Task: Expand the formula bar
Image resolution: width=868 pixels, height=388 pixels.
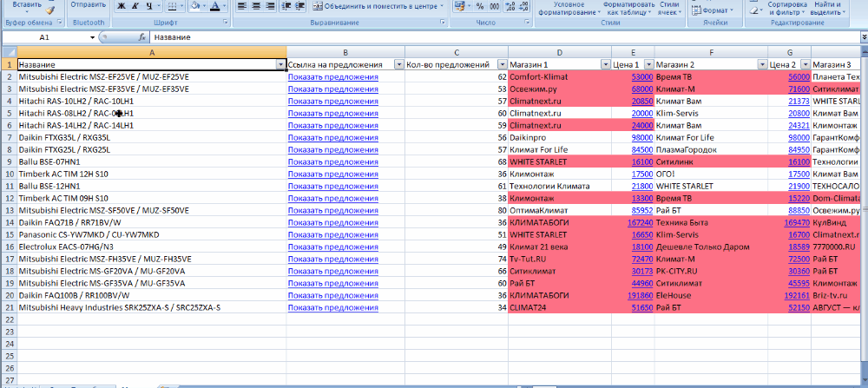Action: [865, 37]
